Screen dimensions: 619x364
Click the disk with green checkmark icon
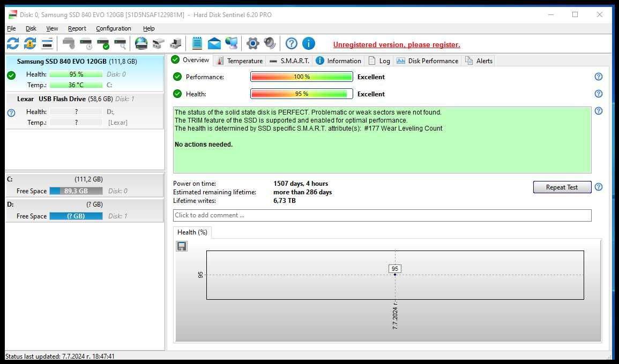point(103,43)
